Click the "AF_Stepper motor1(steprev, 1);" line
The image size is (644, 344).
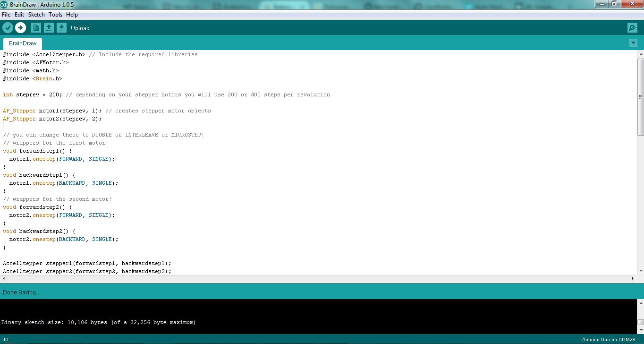click(52, 111)
